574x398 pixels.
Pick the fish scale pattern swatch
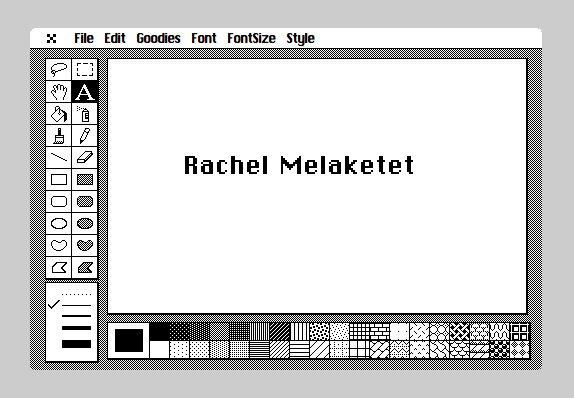point(459,349)
